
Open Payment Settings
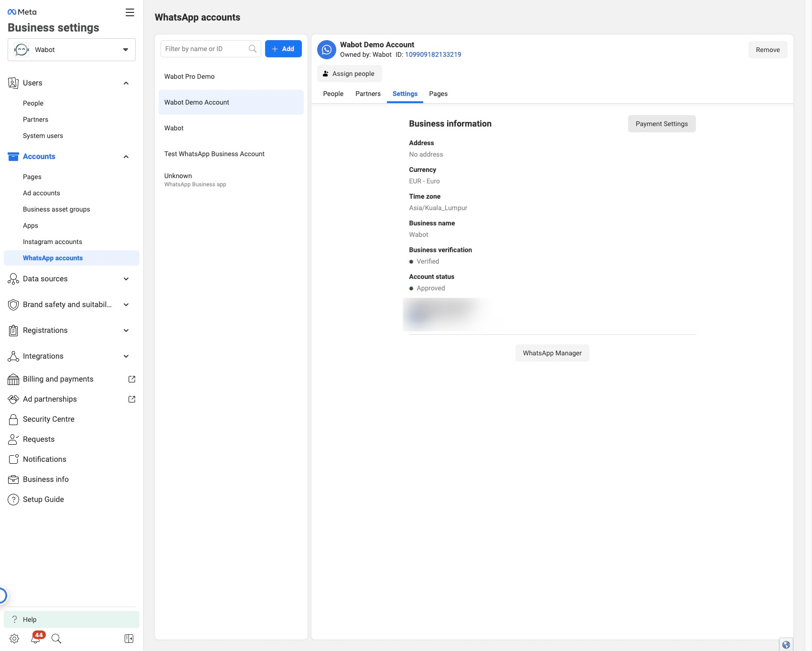pos(662,124)
